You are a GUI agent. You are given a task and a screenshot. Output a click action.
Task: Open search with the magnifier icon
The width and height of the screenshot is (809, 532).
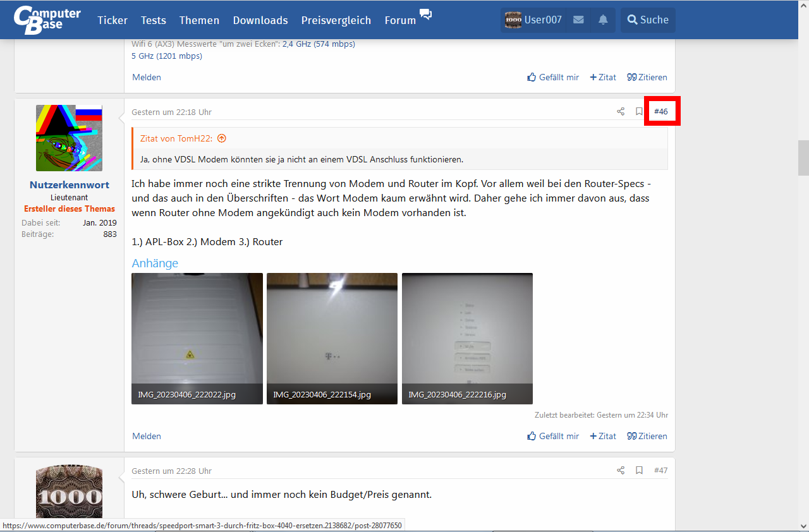[647, 20]
